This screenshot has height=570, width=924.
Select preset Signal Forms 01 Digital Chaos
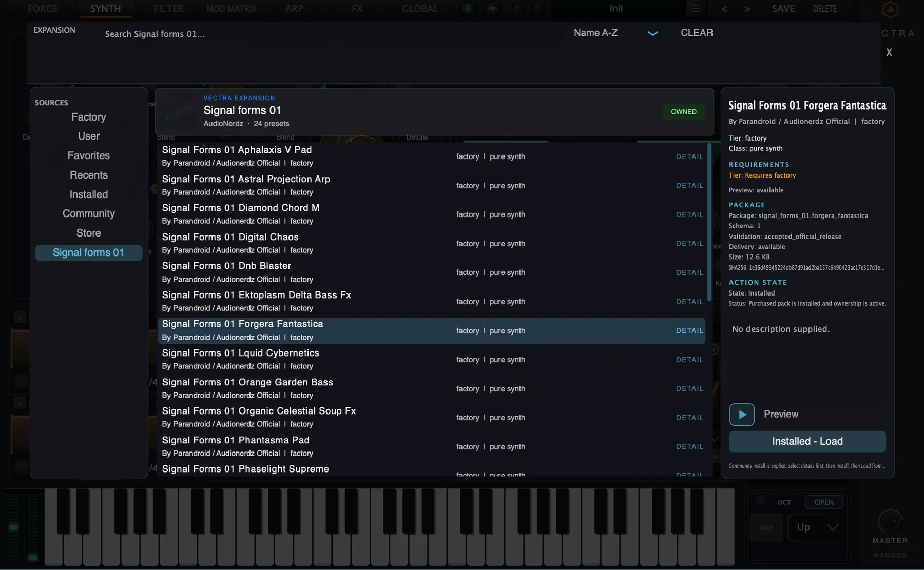click(x=432, y=243)
